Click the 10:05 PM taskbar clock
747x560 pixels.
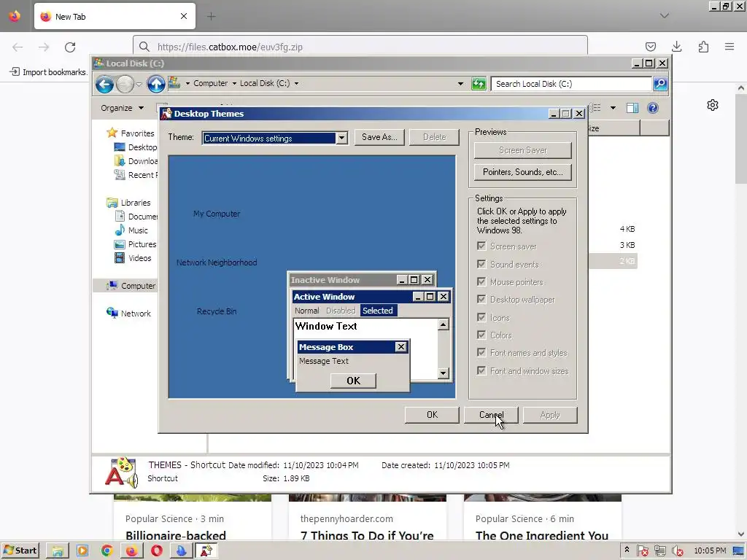pos(710,551)
